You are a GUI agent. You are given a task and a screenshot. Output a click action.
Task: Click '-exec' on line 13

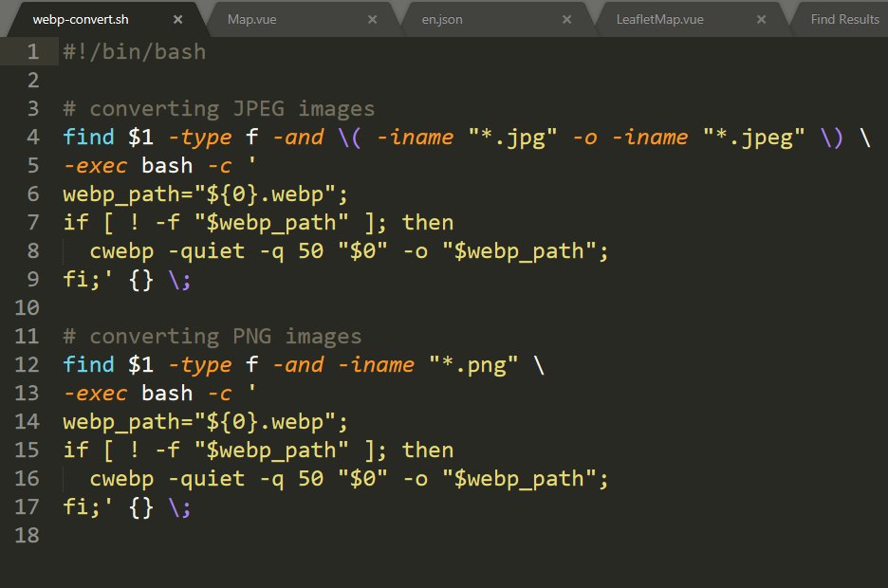(95, 394)
